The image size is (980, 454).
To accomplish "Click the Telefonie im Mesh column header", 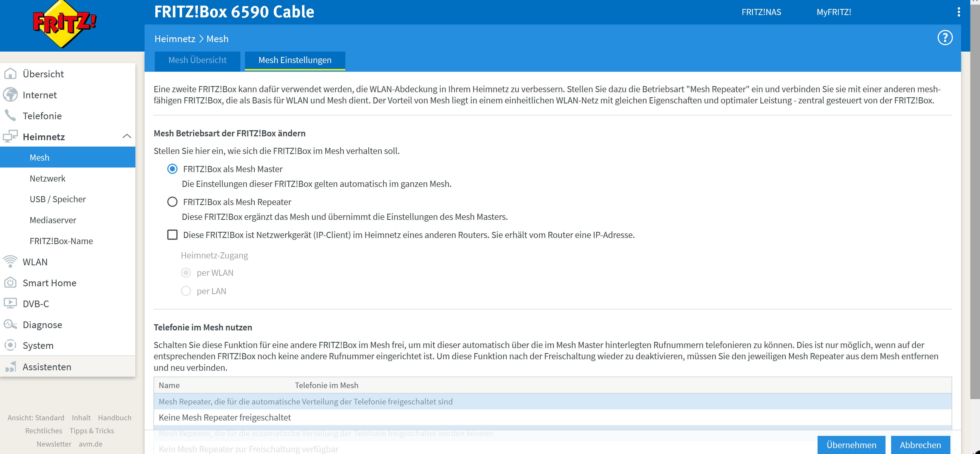I will [x=326, y=385].
